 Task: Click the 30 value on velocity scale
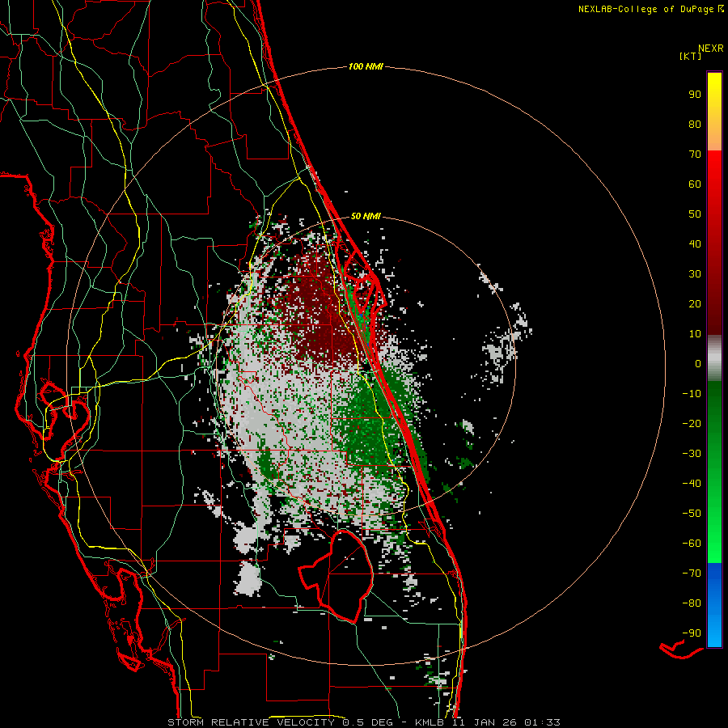click(x=695, y=274)
